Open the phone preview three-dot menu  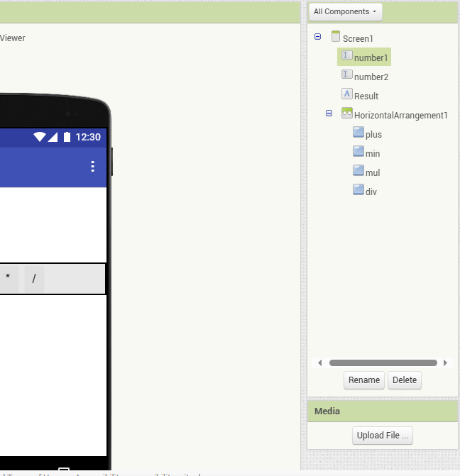tap(92, 166)
